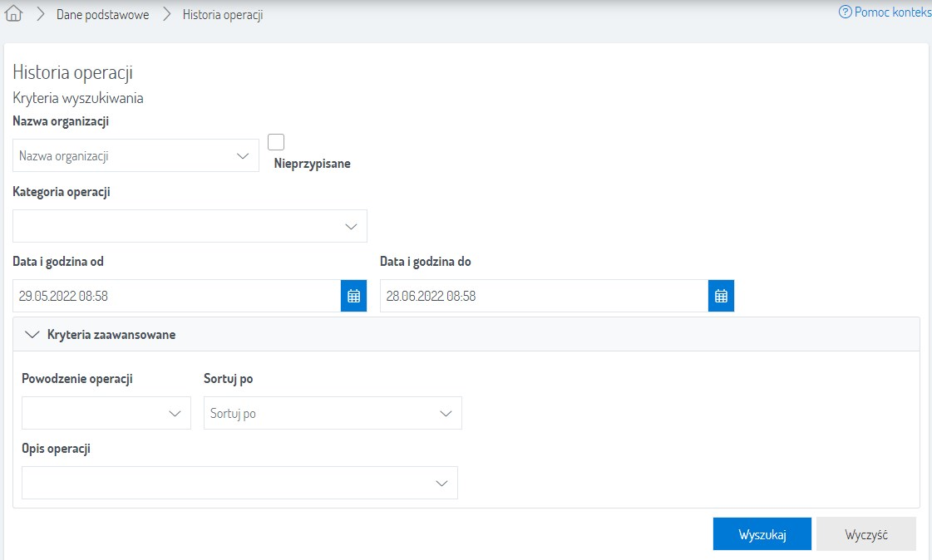Go to Dane podstawowe breadcrumb

coord(102,15)
